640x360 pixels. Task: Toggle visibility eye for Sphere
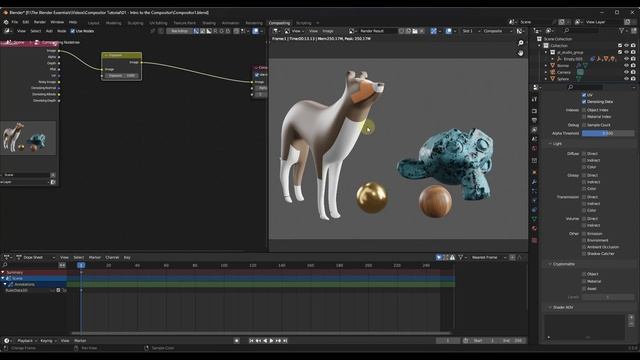coord(627,79)
